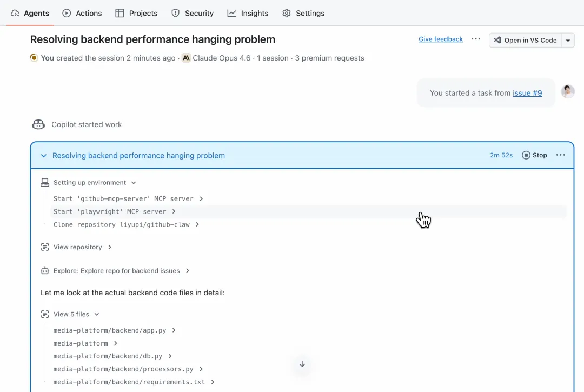This screenshot has height=392, width=584.
Task: Click the View repository log icon
Action: tap(45, 247)
